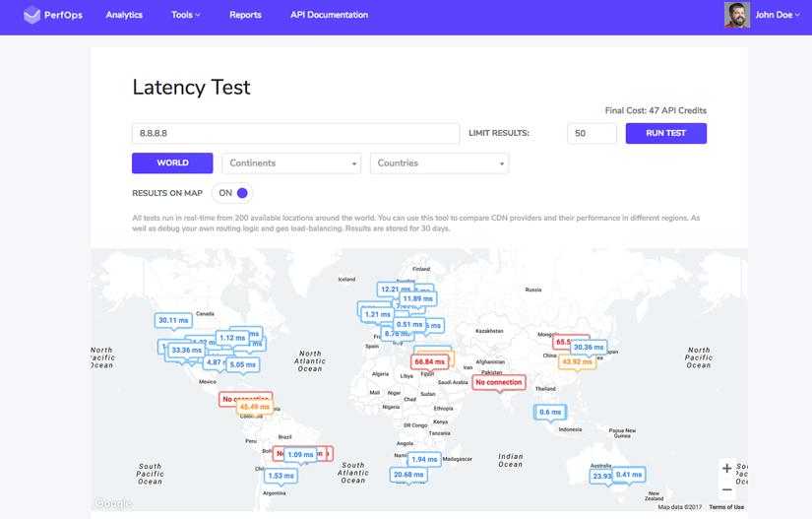Select the 20.68 ms marker in South Africa

point(408,475)
